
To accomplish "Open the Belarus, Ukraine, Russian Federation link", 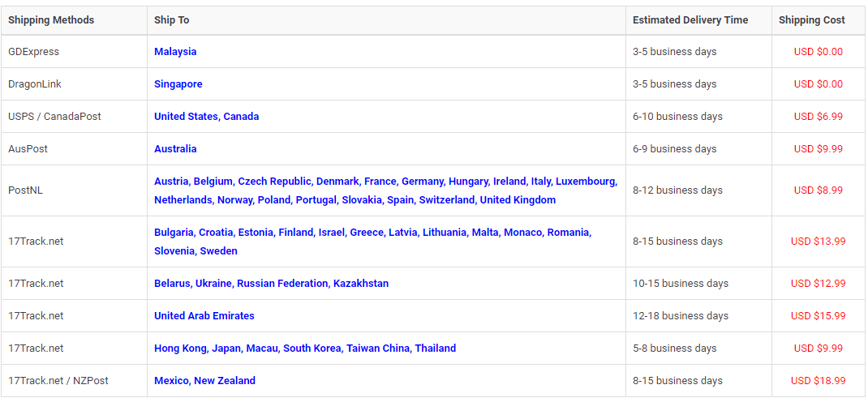I will [271, 284].
